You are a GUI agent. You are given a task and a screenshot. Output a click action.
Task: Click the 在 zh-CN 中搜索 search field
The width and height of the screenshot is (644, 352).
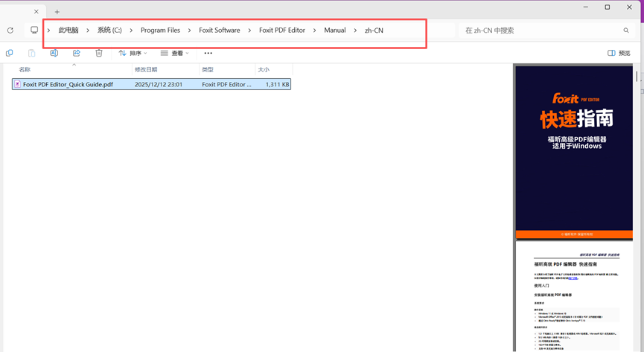(x=540, y=31)
